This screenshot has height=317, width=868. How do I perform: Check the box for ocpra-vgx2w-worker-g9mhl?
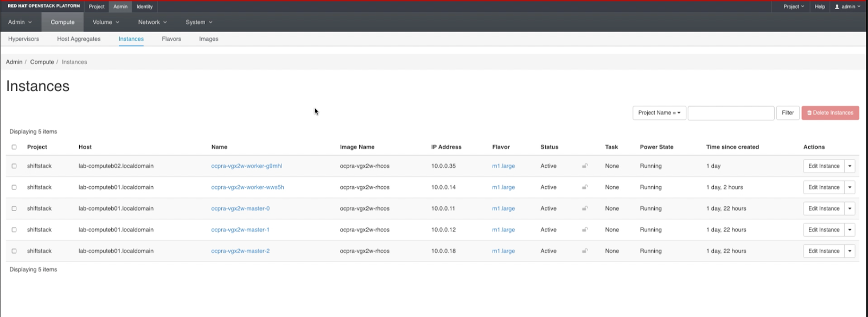click(14, 166)
